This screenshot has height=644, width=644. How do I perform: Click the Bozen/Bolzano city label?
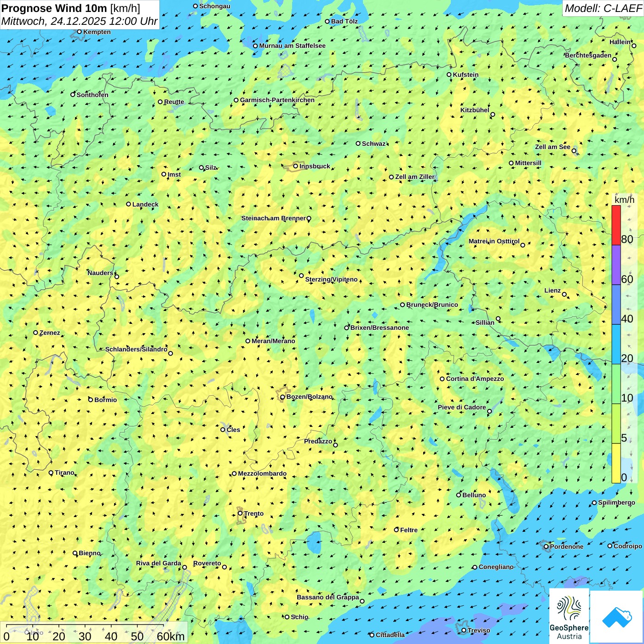click(309, 397)
